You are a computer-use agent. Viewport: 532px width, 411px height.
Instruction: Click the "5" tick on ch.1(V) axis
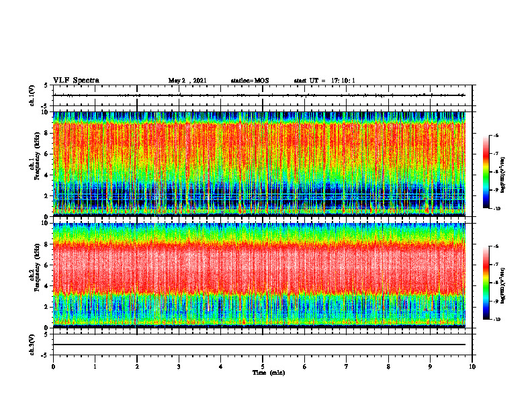click(x=46, y=85)
